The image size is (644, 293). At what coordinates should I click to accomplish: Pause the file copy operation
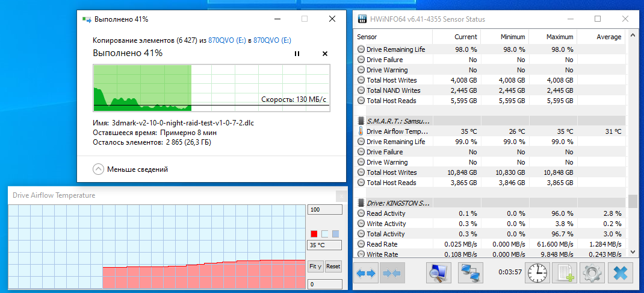297,54
